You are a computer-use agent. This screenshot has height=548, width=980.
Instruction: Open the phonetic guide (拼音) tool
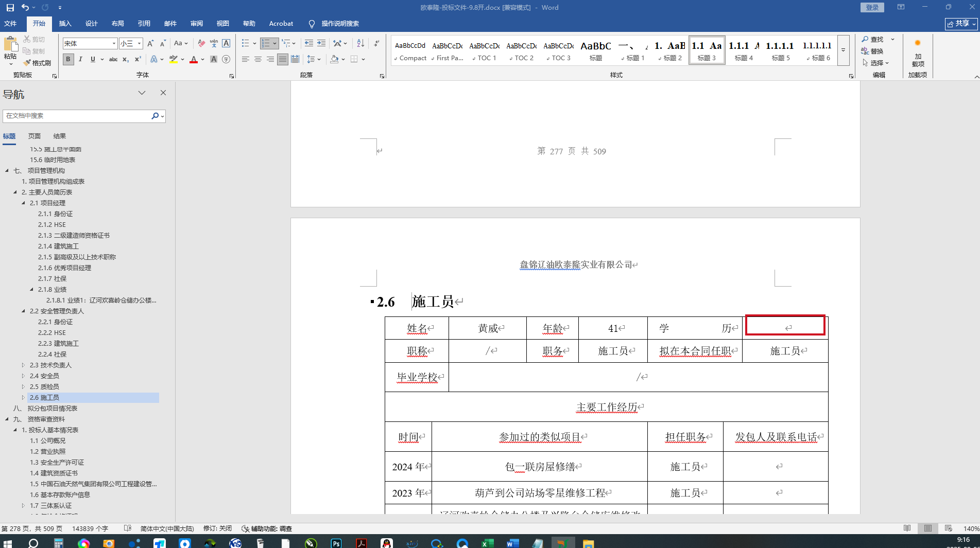tap(214, 44)
